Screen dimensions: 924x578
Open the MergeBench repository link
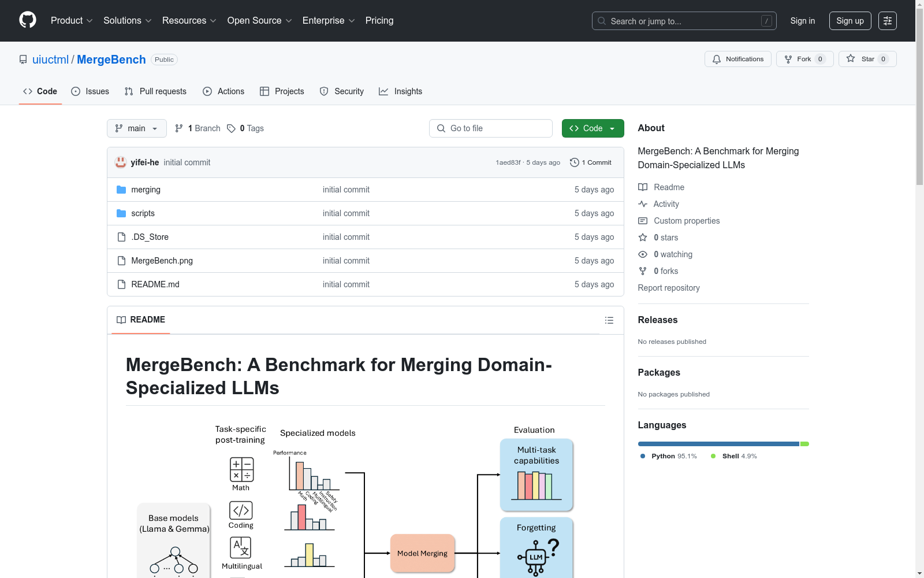(111, 60)
